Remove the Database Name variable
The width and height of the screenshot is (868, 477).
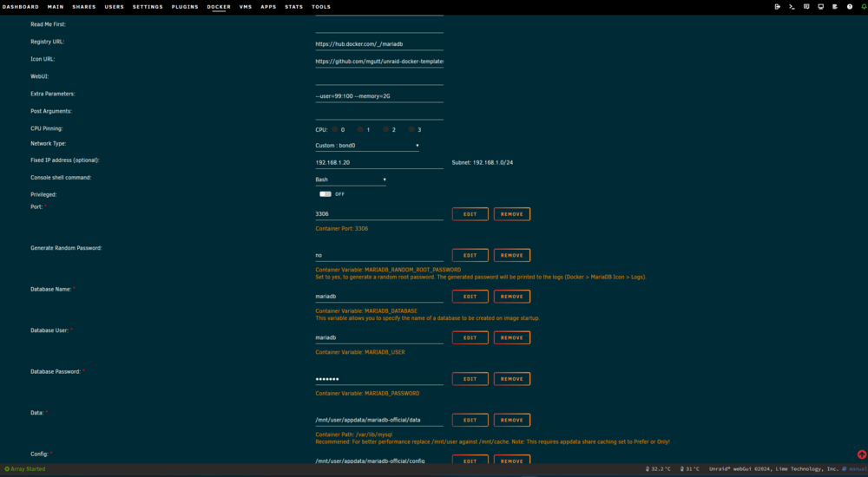point(512,297)
